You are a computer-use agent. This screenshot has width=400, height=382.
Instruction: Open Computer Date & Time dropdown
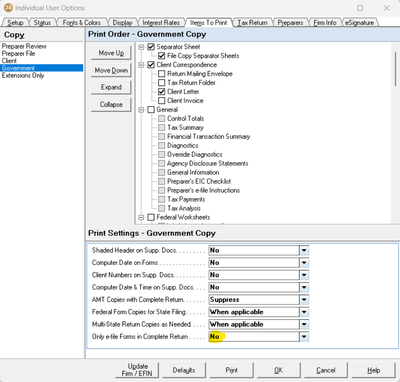coord(304,287)
